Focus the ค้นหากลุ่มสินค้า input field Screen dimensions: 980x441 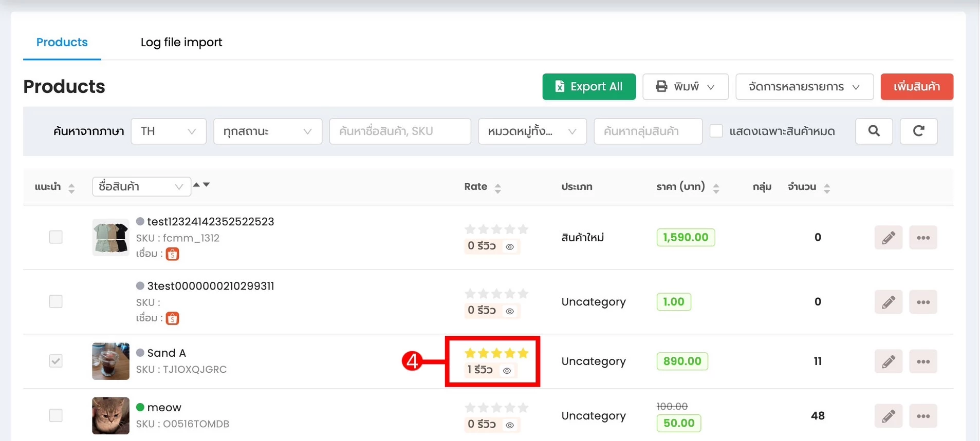point(648,131)
